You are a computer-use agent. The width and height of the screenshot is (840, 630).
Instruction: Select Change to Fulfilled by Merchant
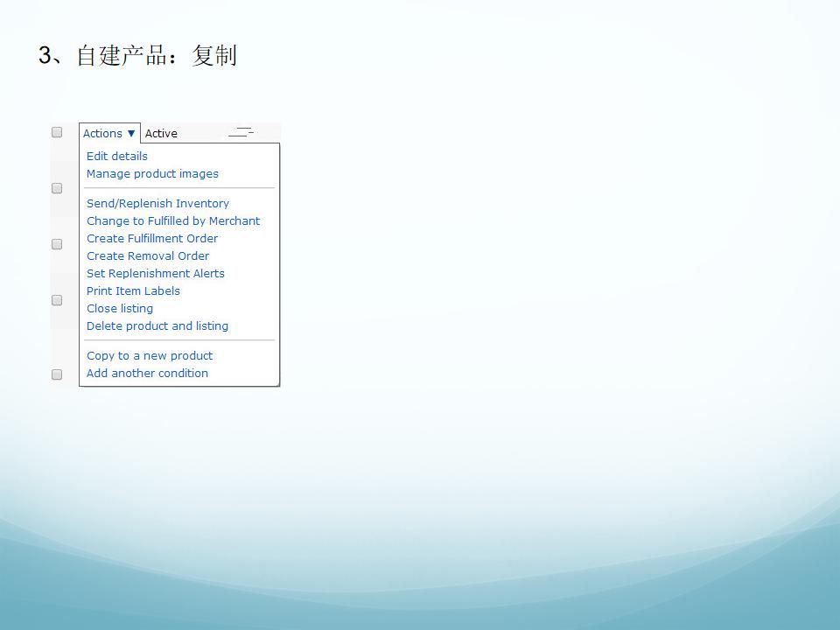click(173, 220)
